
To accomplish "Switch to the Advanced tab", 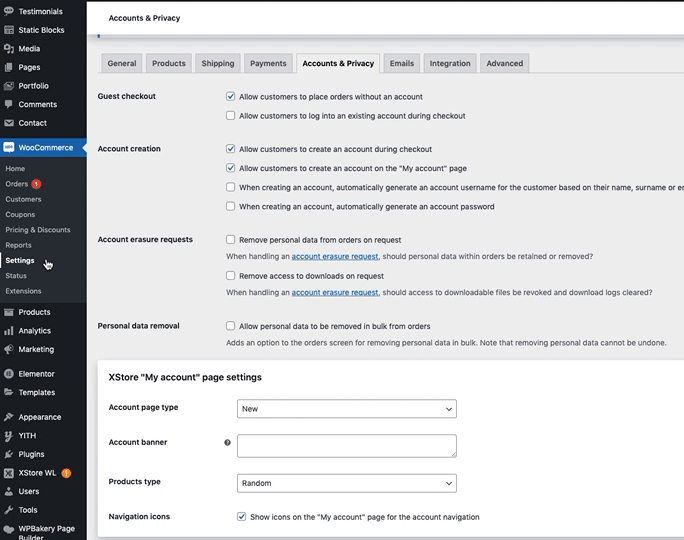I will click(x=505, y=63).
